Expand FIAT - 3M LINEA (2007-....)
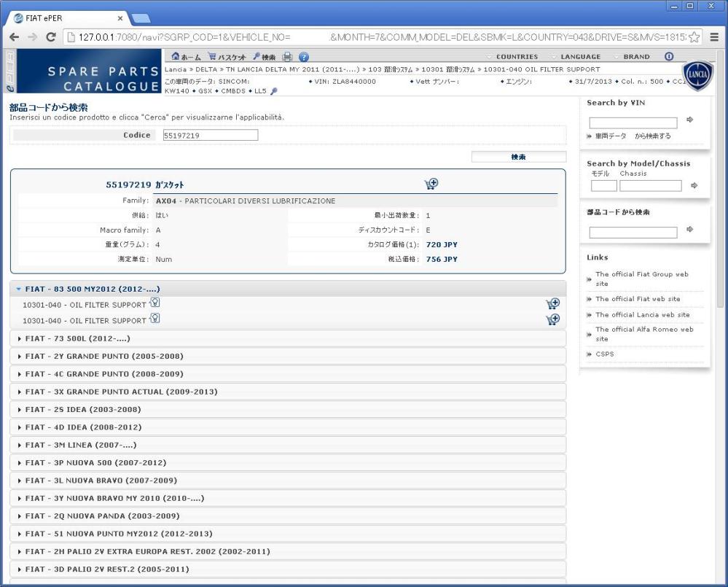 click(x=288, y=445)
